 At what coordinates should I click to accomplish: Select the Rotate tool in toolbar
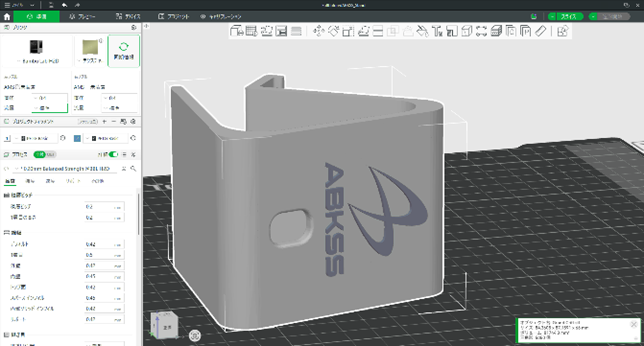(x=333, y=31)
